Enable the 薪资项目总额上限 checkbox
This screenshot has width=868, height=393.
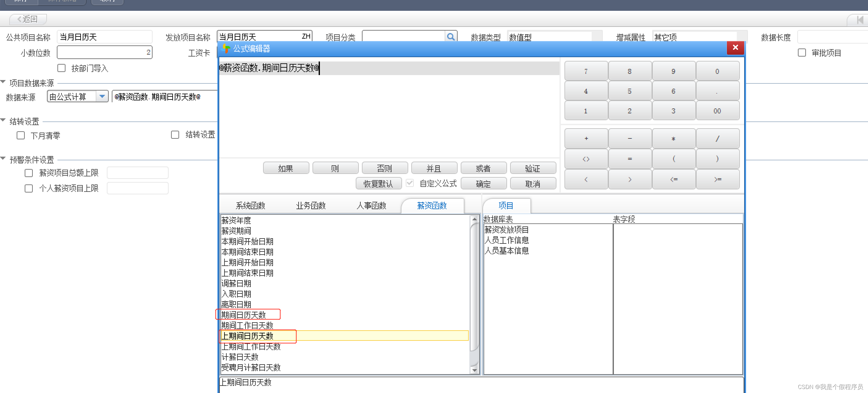[29, 173]
